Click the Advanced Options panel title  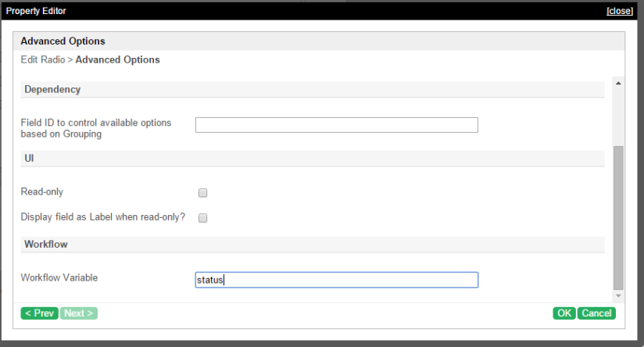[x=63, y=41]
